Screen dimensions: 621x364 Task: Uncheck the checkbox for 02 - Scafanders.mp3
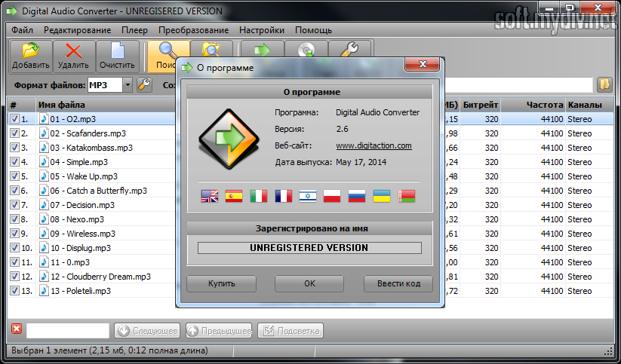(14, 133)
